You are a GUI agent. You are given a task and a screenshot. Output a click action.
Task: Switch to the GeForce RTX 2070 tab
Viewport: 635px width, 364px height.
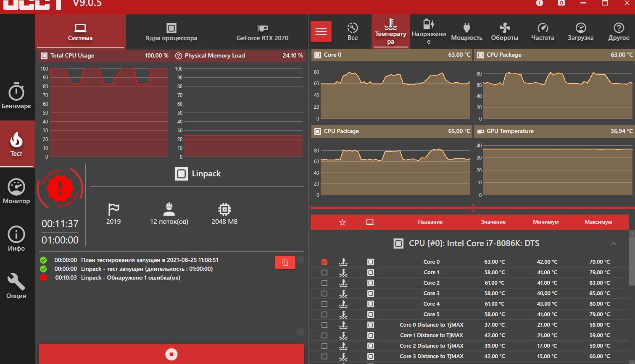click(262, 32)
